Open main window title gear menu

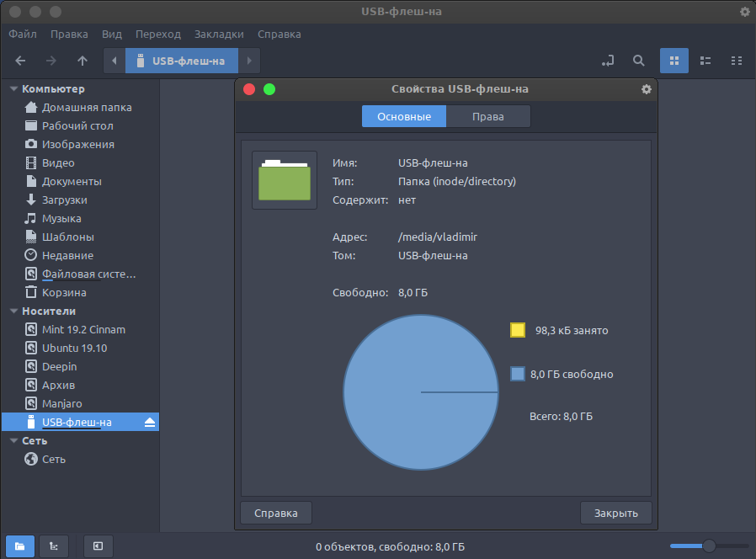(x=745, y=12)
